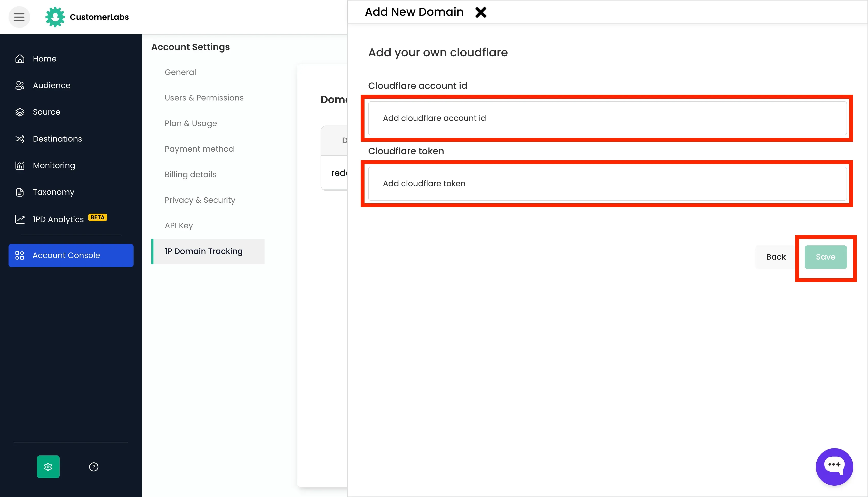
Task: Click the CustomerLabs brand name
Action: [99, 17]
